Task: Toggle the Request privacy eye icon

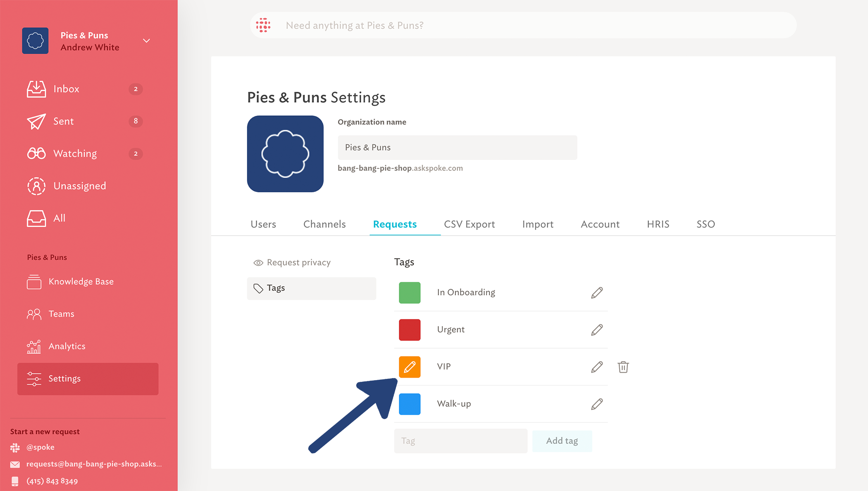Action: [258, 263]
